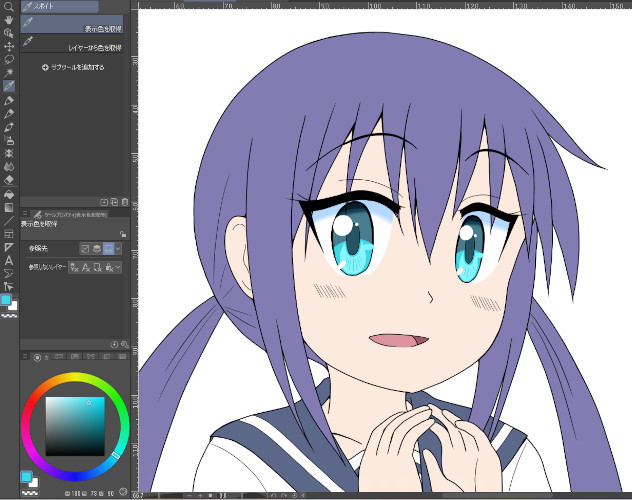Select the Operation object tool
The height and width of the screenshot is (500, 632).
coord(8,33)
